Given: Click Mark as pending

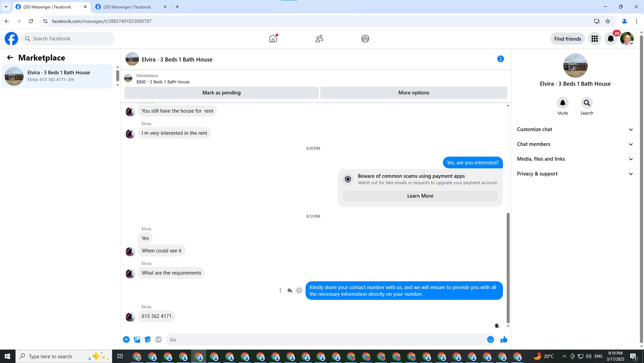Looking at the screenshot, I should pyautogui.click(x=221, y=93).
